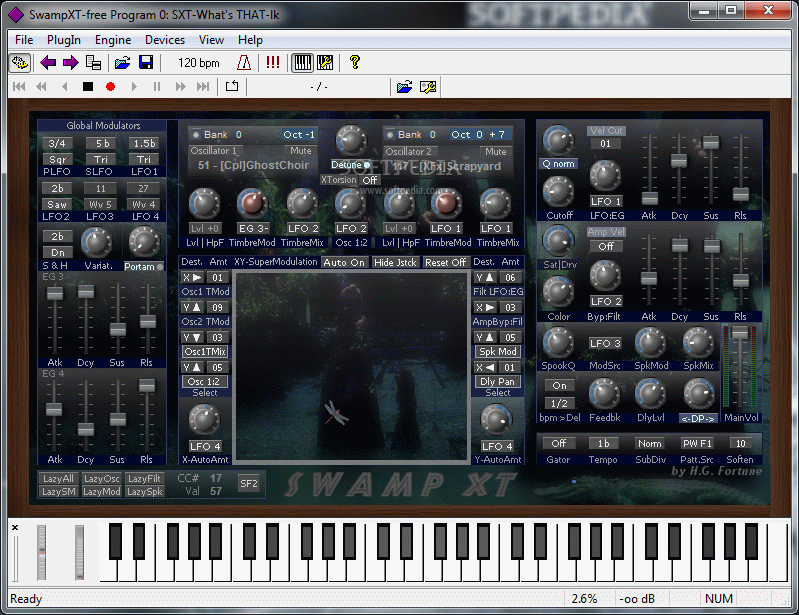
Task: Click the LazySM button
Action: 59,491
